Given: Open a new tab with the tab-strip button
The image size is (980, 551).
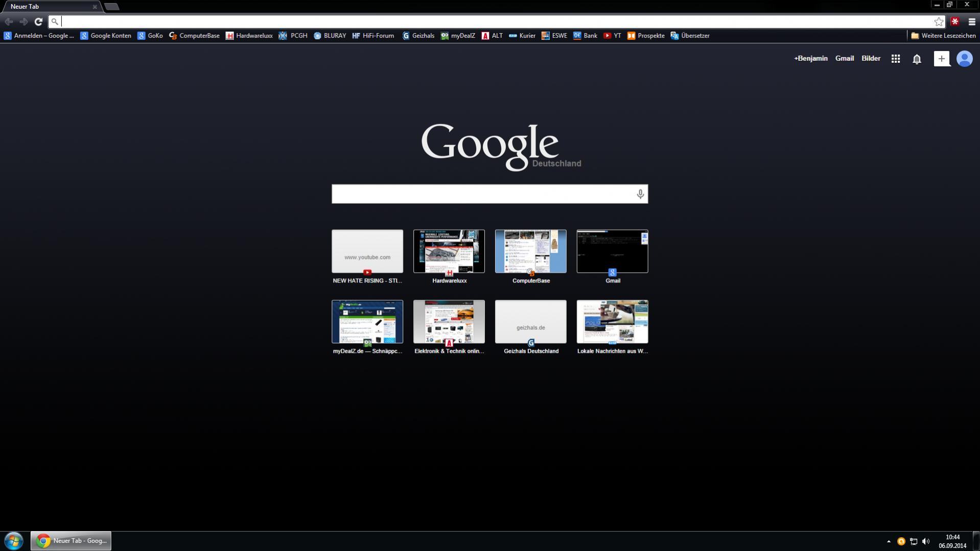Looking at the screenshot, I should (112, 7).
